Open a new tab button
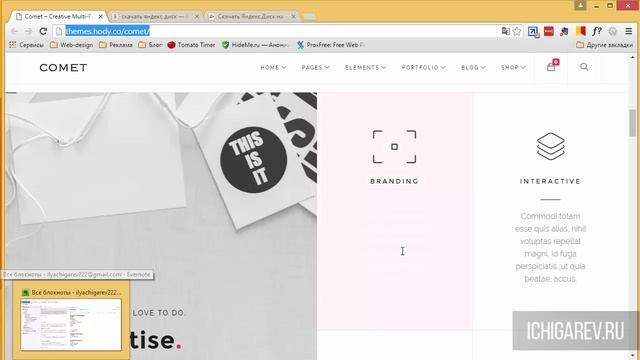The width and height of the screenshot is (640, 360). point(310,17)
